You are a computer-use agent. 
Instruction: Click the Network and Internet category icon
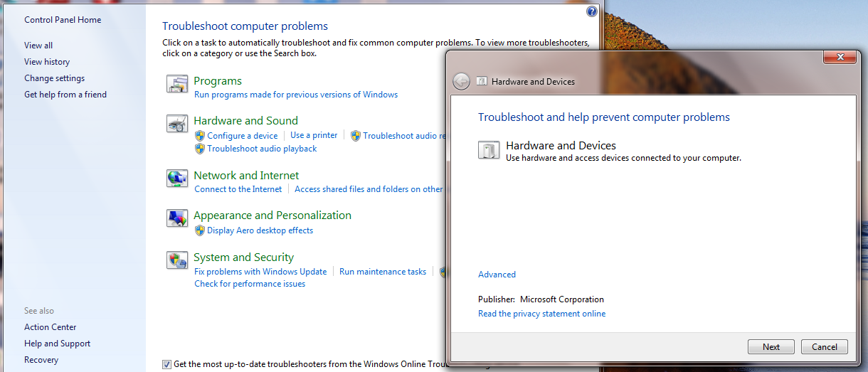[x=177, y=178]
